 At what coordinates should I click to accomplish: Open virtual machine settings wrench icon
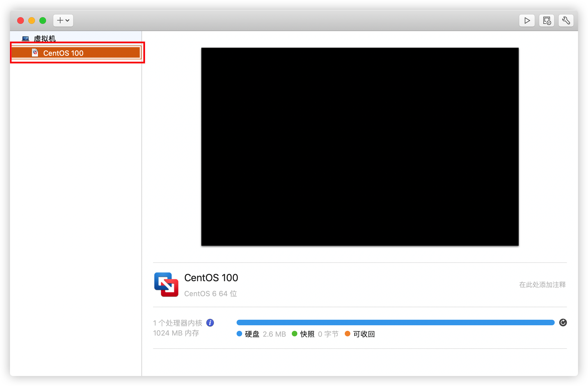[x=566, y=21]
